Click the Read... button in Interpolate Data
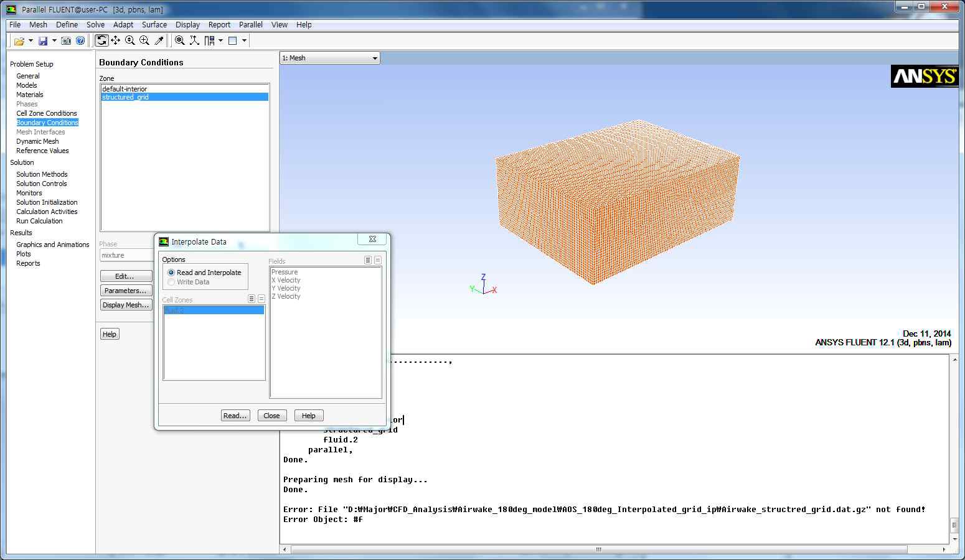The height and width of the screenshot is (560, 965). (x=235, y=416)
